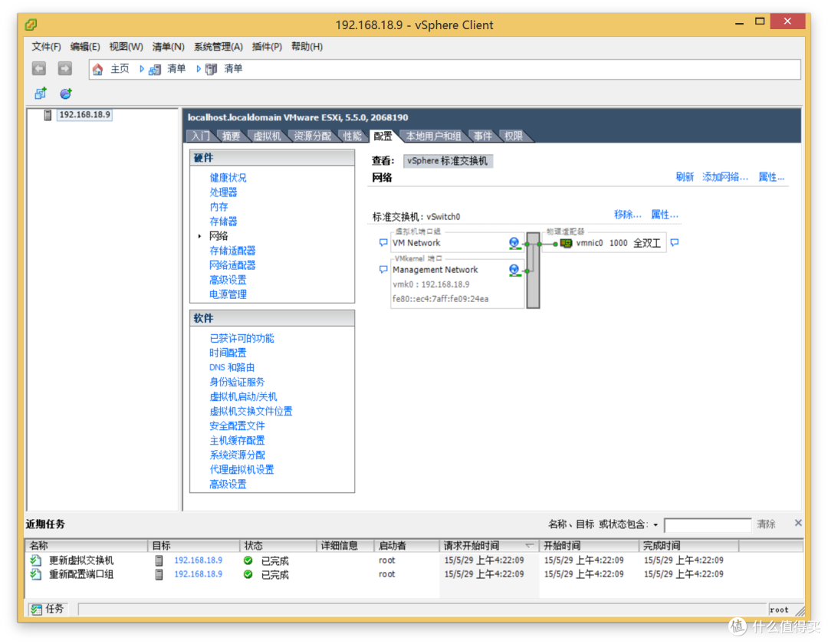
Task: Click the VM Network info bubble icon
Action: [x=383, y=243]
